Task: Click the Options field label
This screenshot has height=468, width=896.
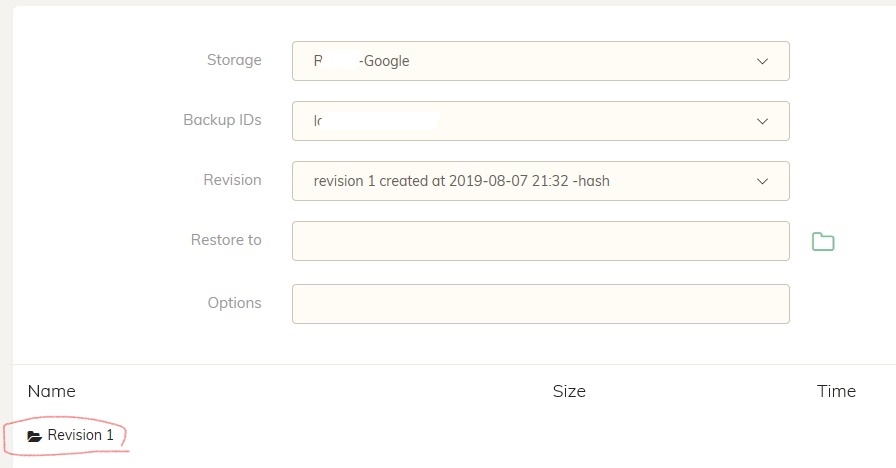Action: 234,303
